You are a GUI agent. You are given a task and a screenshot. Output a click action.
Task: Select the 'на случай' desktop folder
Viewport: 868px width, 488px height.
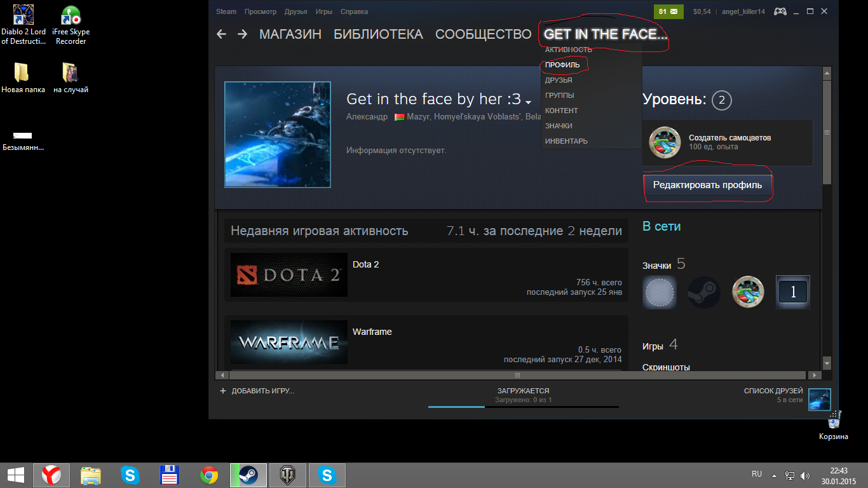tap(71, 78)
